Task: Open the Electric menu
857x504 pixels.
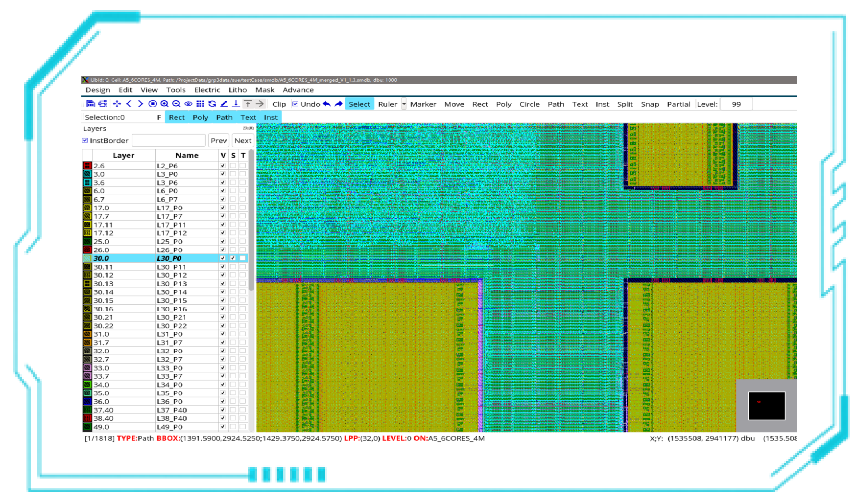Action: tap(207, 90)
